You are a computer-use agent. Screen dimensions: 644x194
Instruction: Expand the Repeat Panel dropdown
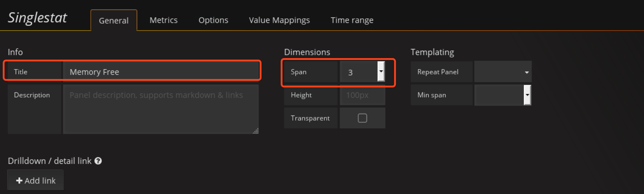pyautogui.click(x=503, y=72)
